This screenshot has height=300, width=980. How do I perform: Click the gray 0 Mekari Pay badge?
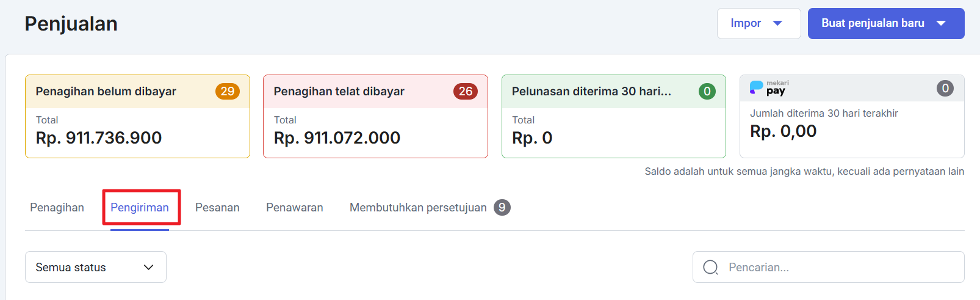click(945, 89)
